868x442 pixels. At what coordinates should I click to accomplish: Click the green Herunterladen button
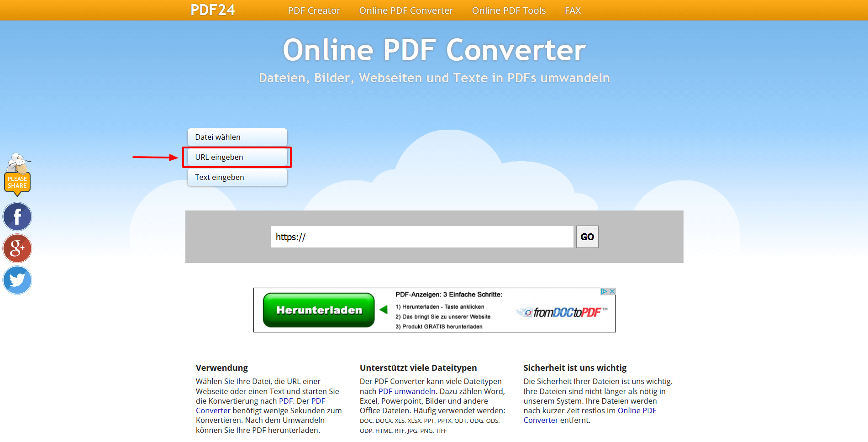(x=319, y=310)
